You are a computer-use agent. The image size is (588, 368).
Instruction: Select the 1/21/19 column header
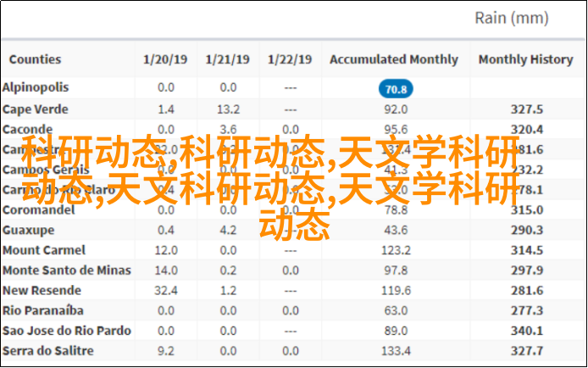click(228, 59)
